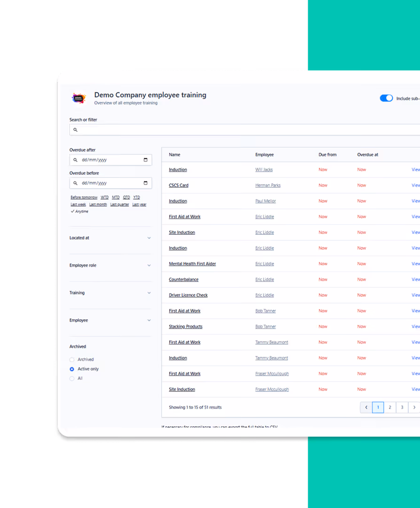Screen dimensions: 420x508
Task: Open calendar picker for Overdue after
Action: pyautogui.click(x=146, y=160)
